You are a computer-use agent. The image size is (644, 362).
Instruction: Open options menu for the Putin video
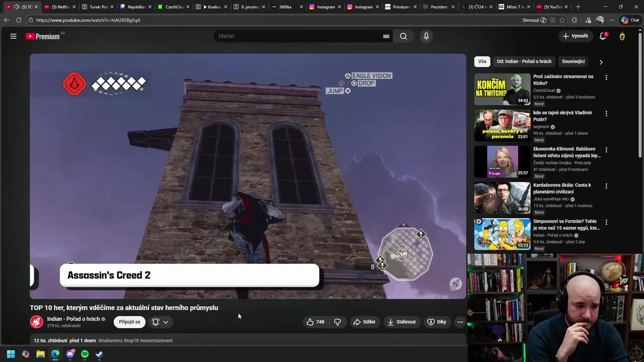(x=606, y=114)
